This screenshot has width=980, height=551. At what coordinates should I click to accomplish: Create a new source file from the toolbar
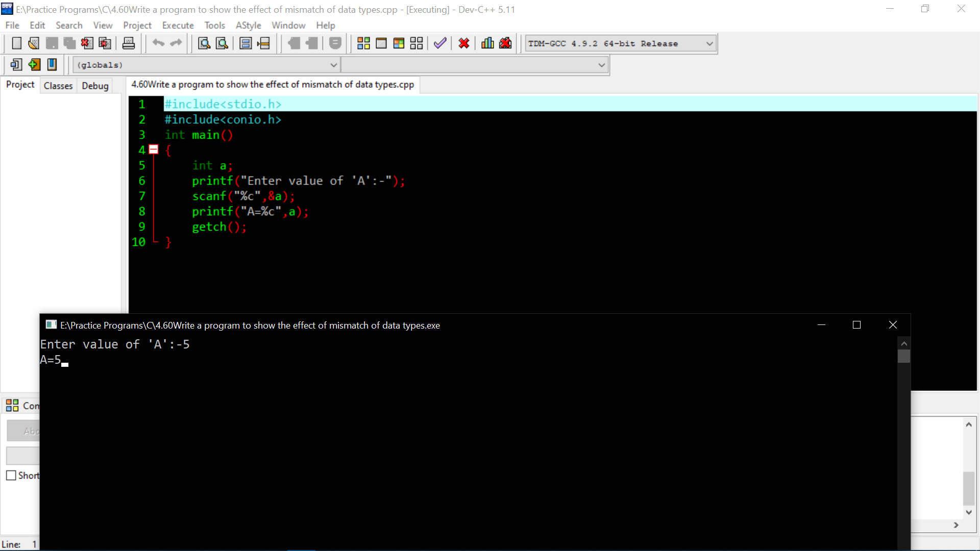16,43
